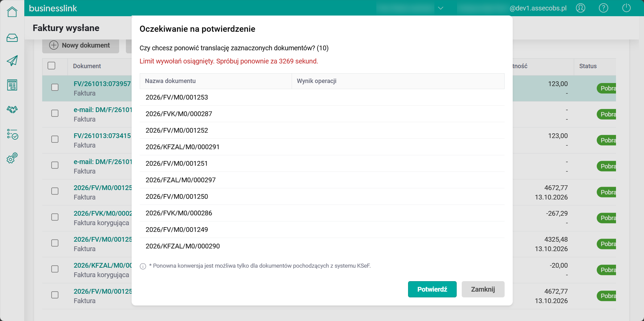Open the help question mark icon
Image resolution: width=644 pixels, height=321 pixels.
(603, 8)
